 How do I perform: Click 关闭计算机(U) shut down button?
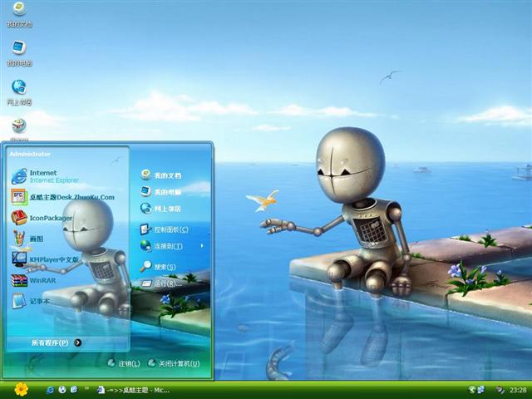point(174,363)
